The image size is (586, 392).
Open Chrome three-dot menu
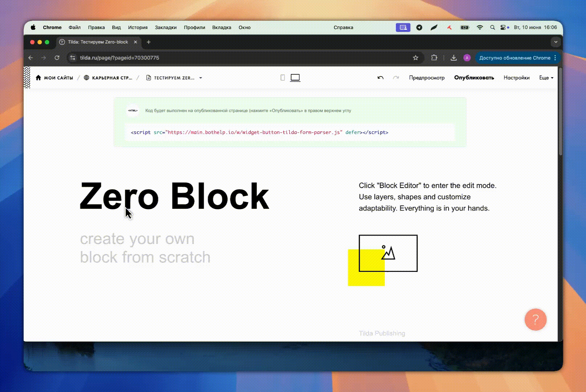(555, 58)
